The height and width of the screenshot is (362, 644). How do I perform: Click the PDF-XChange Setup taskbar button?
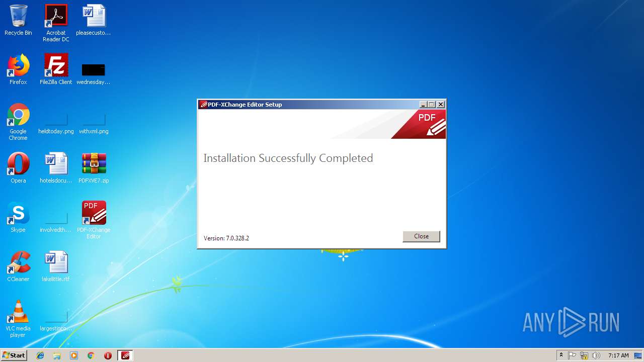(125, 355)
